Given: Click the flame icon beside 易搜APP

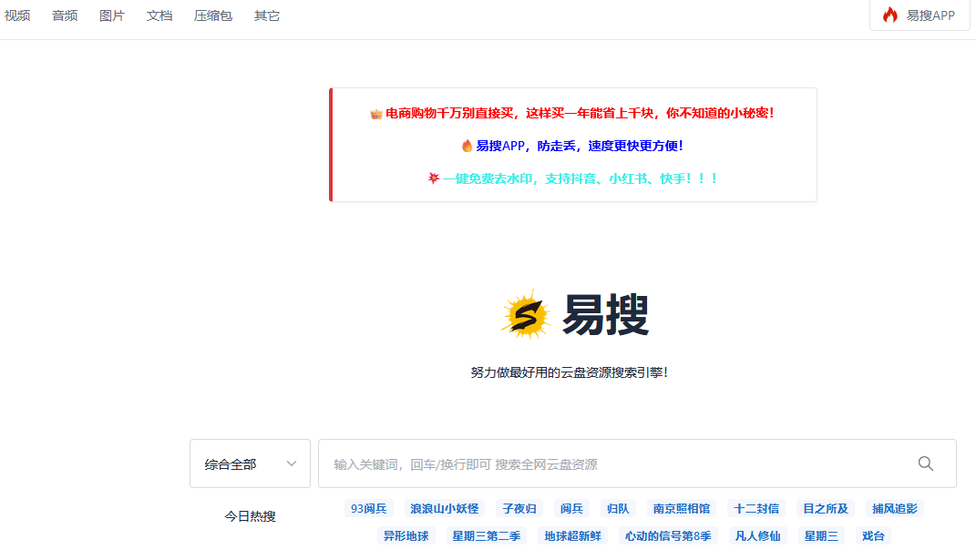Looking at the screenshot, I should coord(889,15).
